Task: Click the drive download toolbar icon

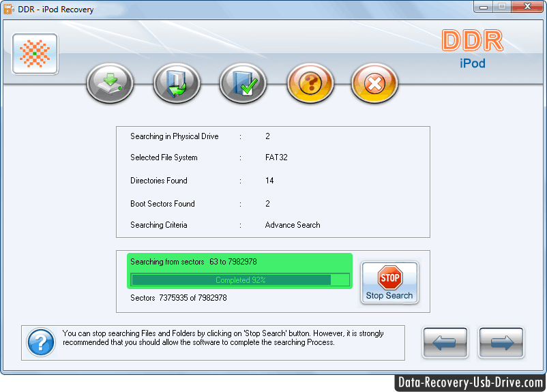Action: point(110,83)
